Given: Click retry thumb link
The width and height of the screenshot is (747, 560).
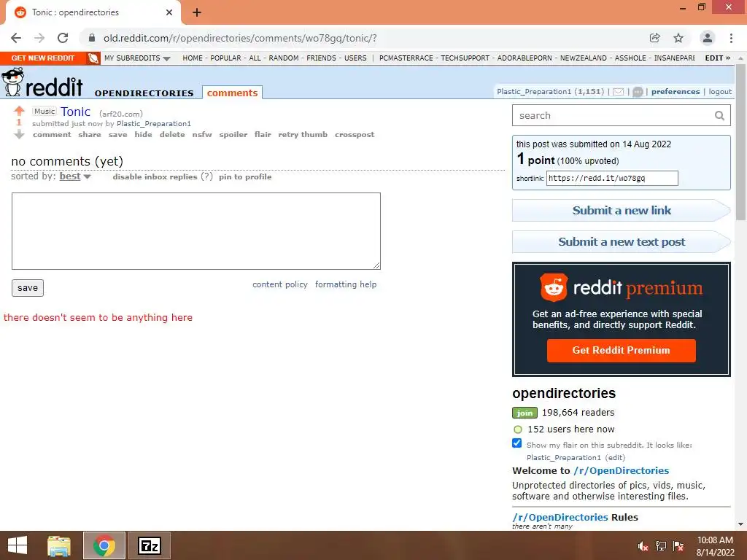Looking at the screenshot, I should pyautogui.click(x=303, y=135).
